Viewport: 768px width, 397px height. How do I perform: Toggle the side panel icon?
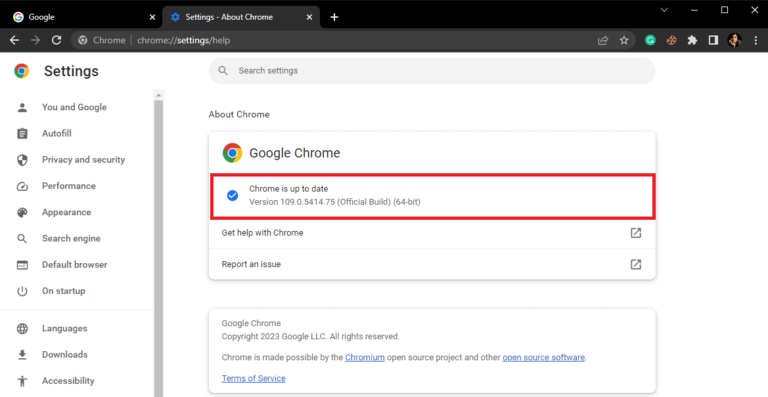click(713, 41)
